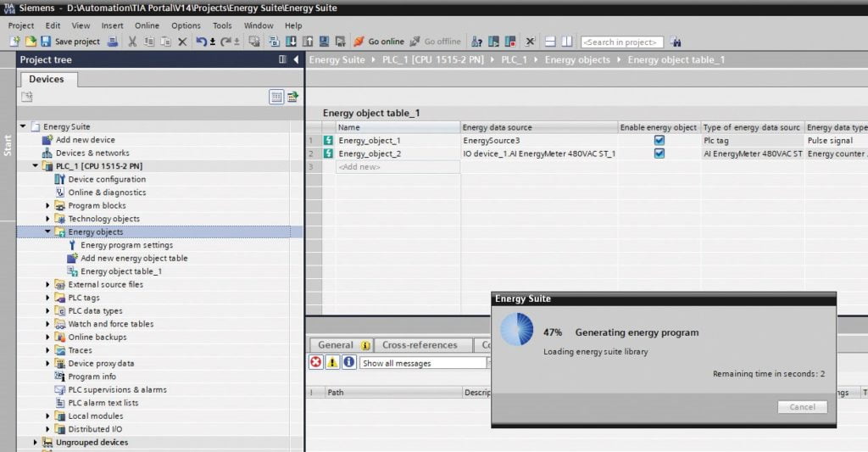
Task: Show errors with red X filter icon
Action: pos(315,363)
